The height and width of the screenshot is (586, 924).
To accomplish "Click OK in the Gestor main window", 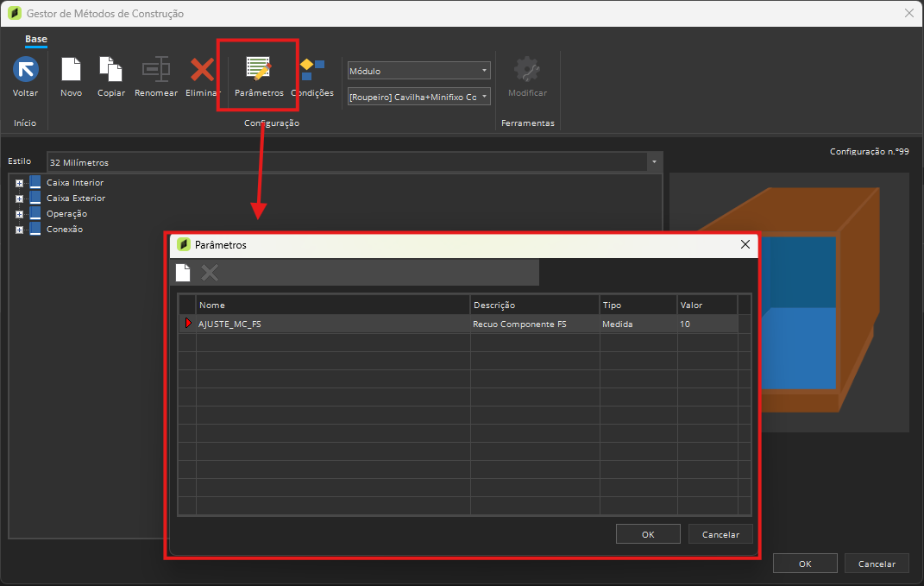I will tap(805, 564).
